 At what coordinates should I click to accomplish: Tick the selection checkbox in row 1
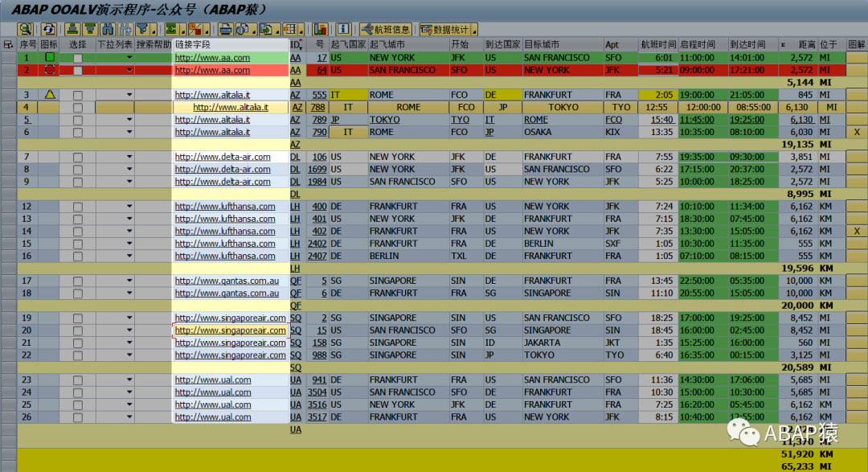point(78,58)
